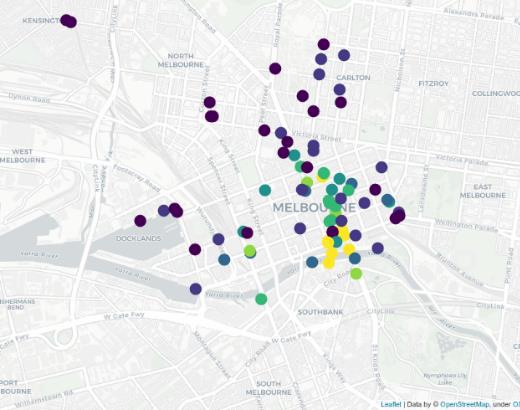Screen dimensions: 520x410
Task: Click the green marker beside Yarra River label near Southbank
Action: pyautogui.click(x=261, y=299)
